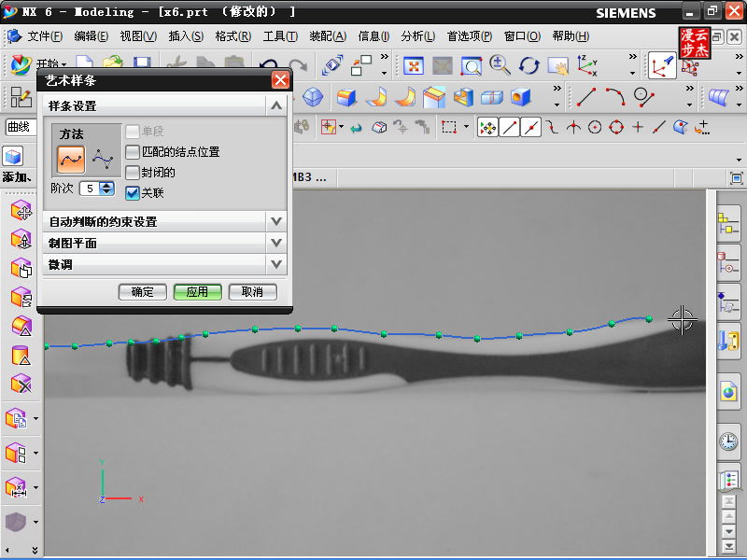Enable the snap to arc center icon

pyautogui.click(x=595, y=127)
